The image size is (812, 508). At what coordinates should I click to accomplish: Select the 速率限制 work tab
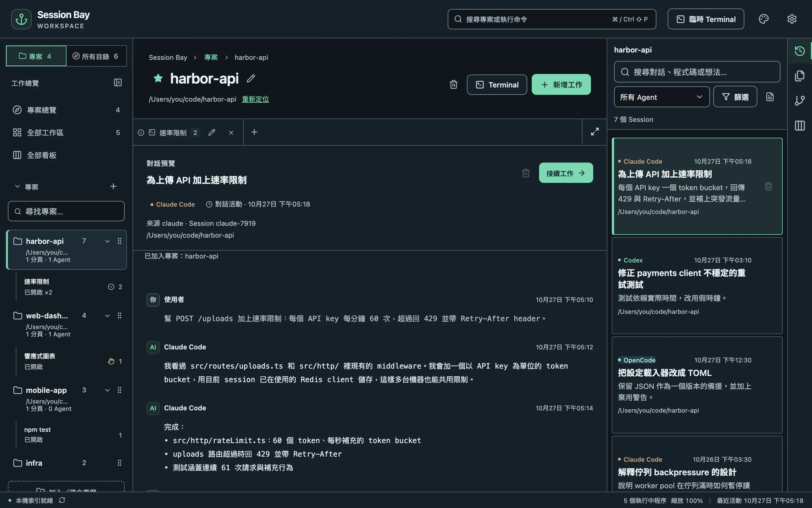(x=173, y=133)
